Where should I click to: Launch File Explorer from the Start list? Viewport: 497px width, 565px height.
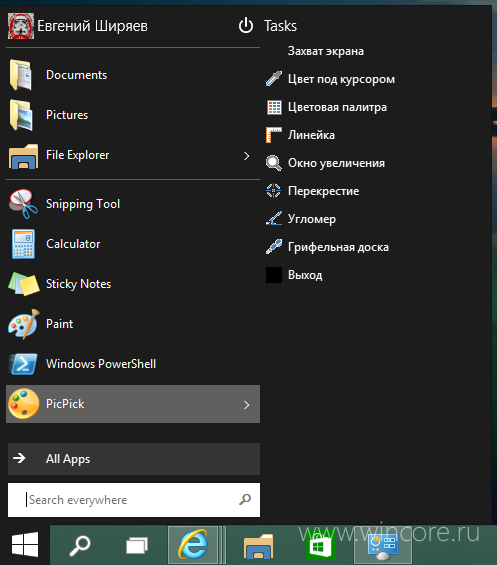tap(133, 155)
